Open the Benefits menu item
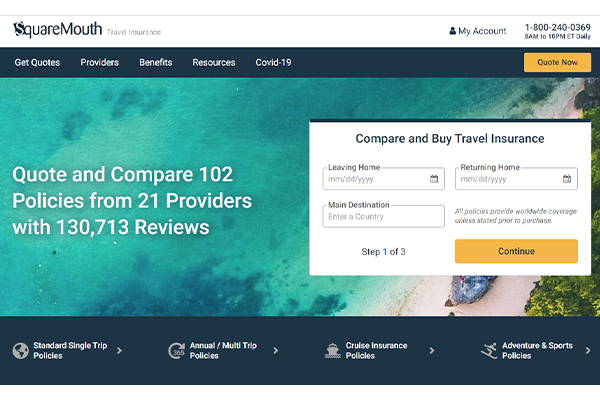Image resolution: width=600 pixels, height=400 pixels. point(156,62)
